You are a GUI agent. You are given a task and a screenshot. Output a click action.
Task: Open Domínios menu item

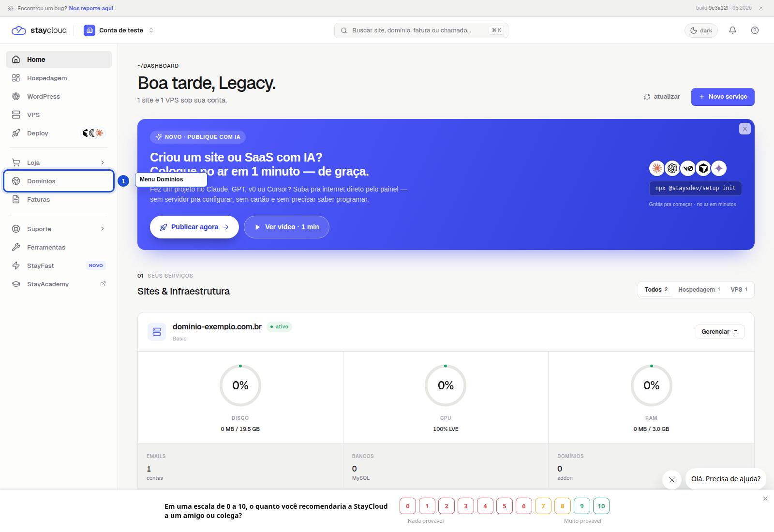59,181
